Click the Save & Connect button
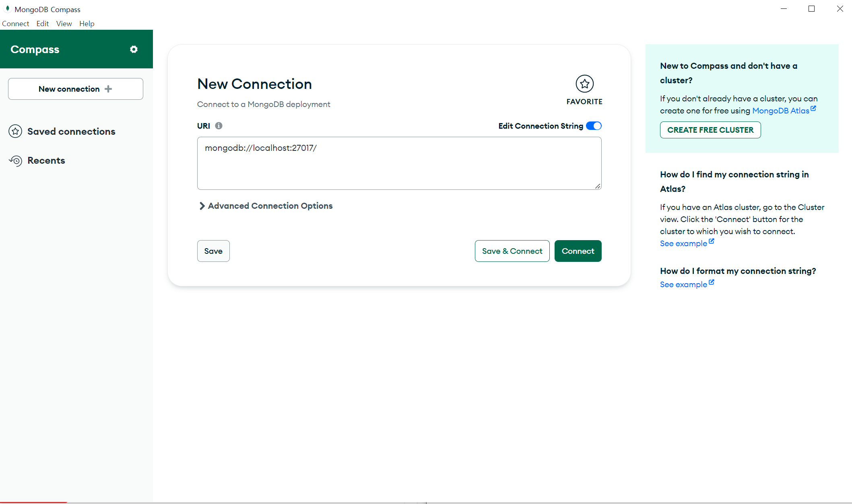Image resolution: width=852 pixels, height=504 pixels. [512, 251]
